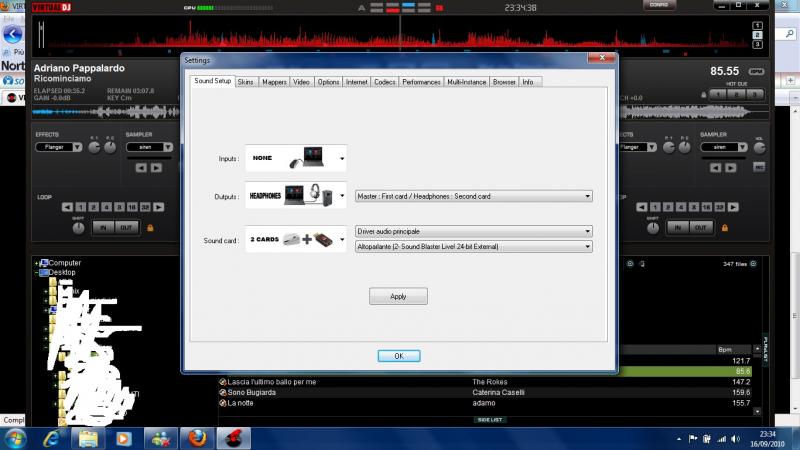Confirm settings with the OK button
This screenshot has width=800, height=450.
(398, 356)
